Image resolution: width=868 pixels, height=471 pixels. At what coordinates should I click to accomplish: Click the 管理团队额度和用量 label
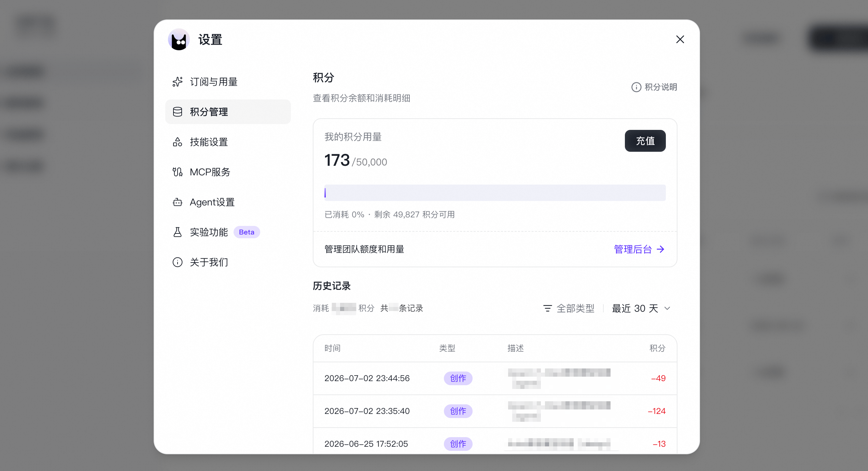pyautogui.click(x=364, y=249)
